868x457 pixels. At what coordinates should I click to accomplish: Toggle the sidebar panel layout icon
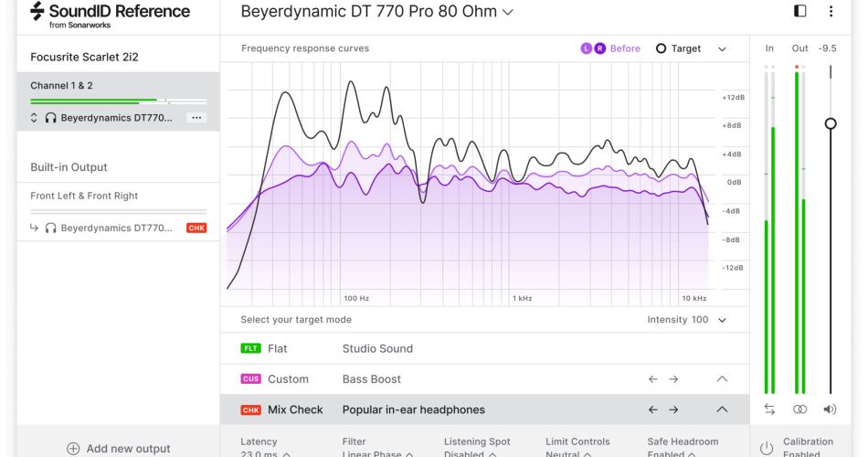pyautogui.click(x=800, y=12)
